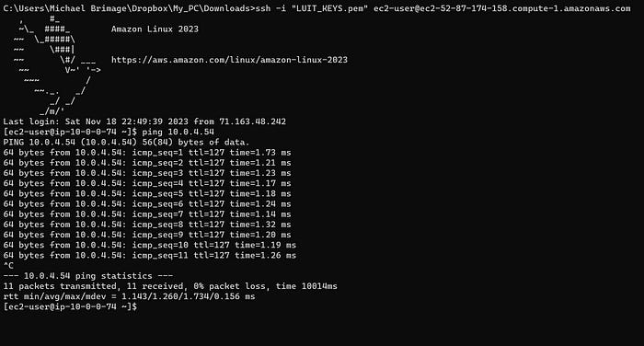Viewport: 644px width, 346px height.
Task: Click the packets transmitted summary line
Action: tap(170, 286)
